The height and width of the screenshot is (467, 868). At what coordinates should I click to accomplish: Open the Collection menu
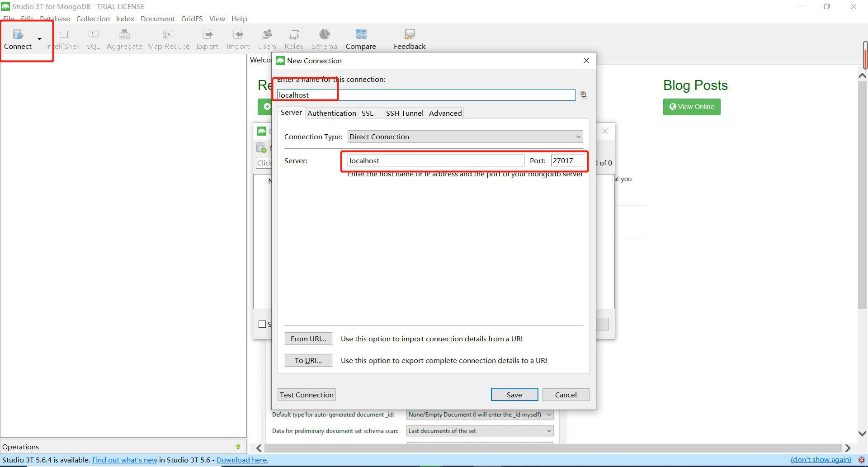point(93,19)
